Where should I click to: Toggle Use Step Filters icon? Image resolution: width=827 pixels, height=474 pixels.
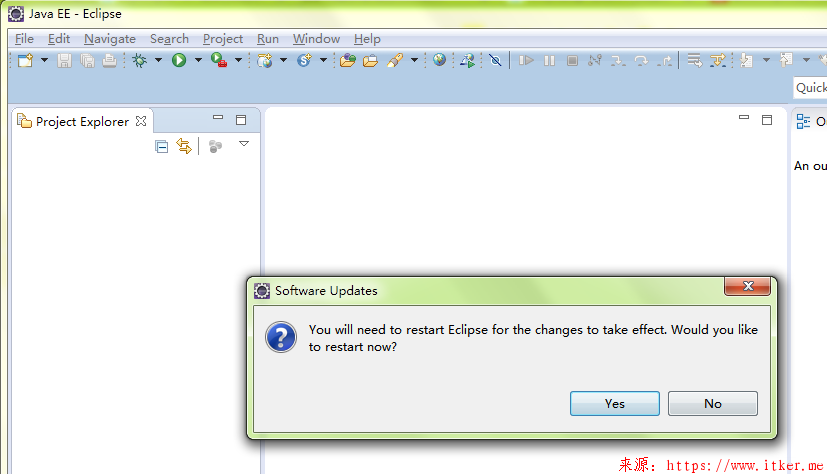[x=718, y=61]
